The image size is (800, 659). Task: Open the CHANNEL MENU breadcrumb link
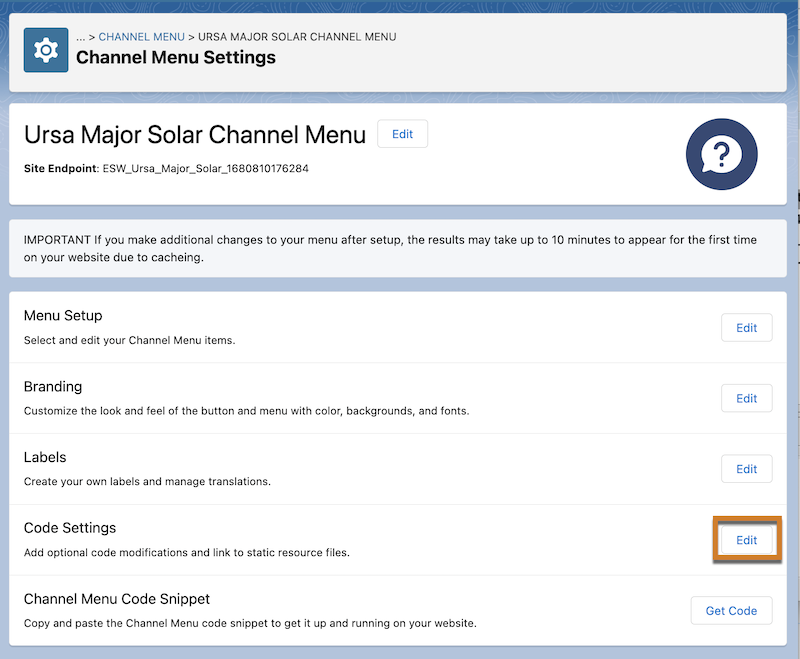(x=141, y=37)
